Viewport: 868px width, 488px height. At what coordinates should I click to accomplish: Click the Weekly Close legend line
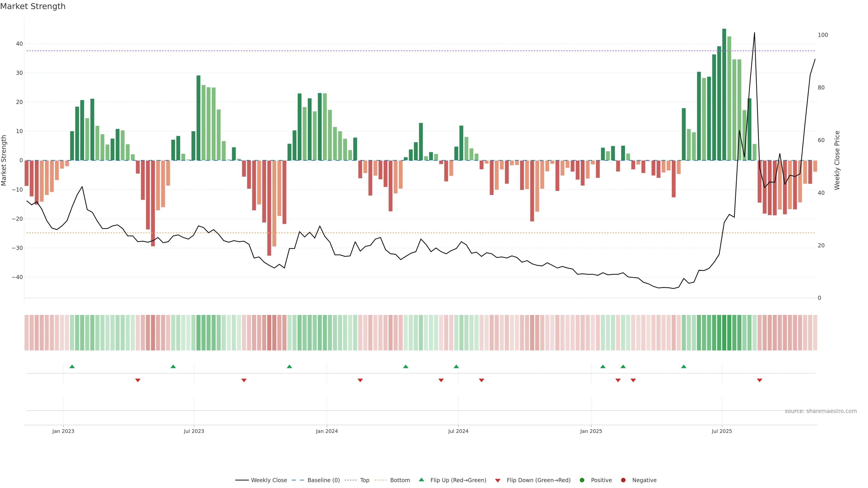(x=242, y=480)
